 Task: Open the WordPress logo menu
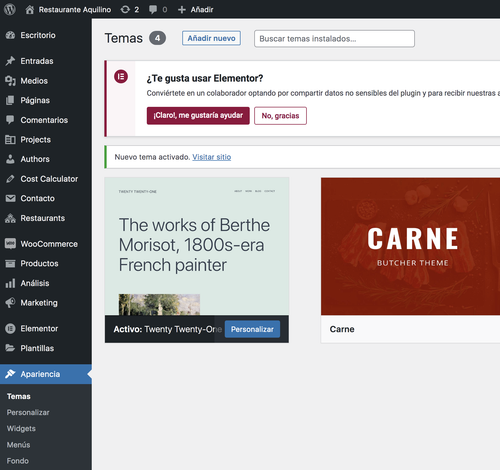tap(10, 9)
